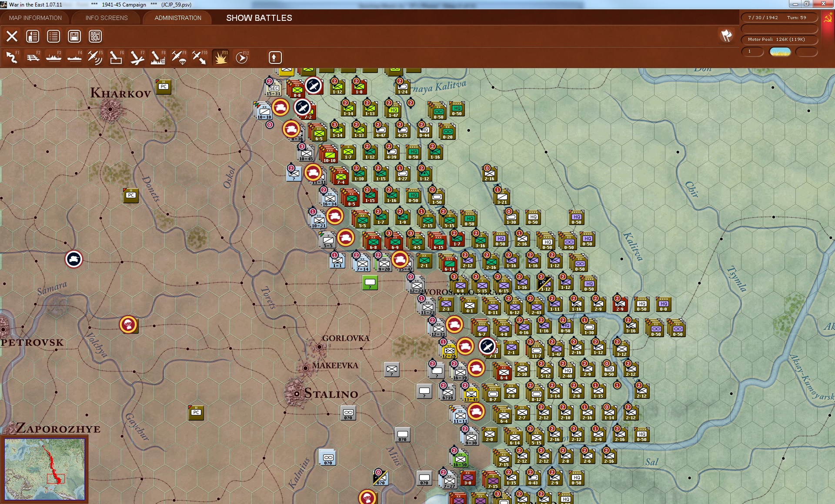This screenshot has width=835, height=504.
Task: Click the floppy disk save game icon
Action: tap(74, 36)
